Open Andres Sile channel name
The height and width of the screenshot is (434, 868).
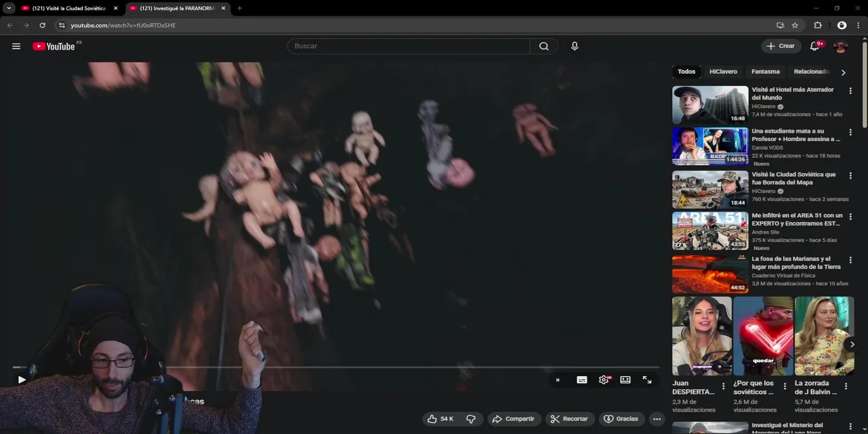766,232
